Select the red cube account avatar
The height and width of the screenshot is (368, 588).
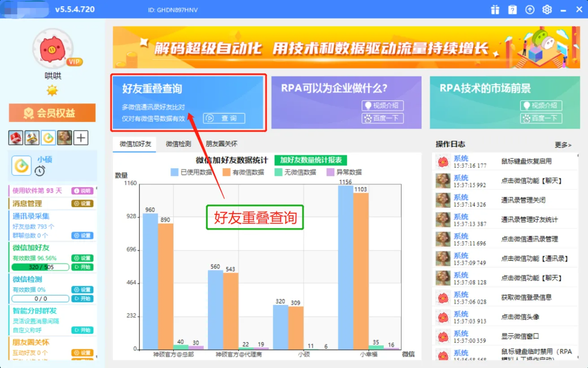[16, 138]
